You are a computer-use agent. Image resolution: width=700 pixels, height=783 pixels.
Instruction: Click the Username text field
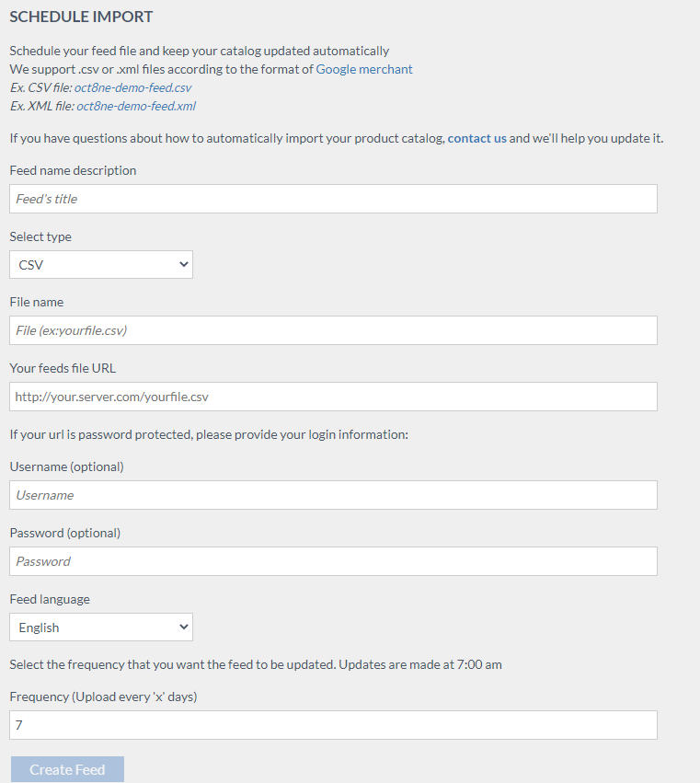pos(333,495)
